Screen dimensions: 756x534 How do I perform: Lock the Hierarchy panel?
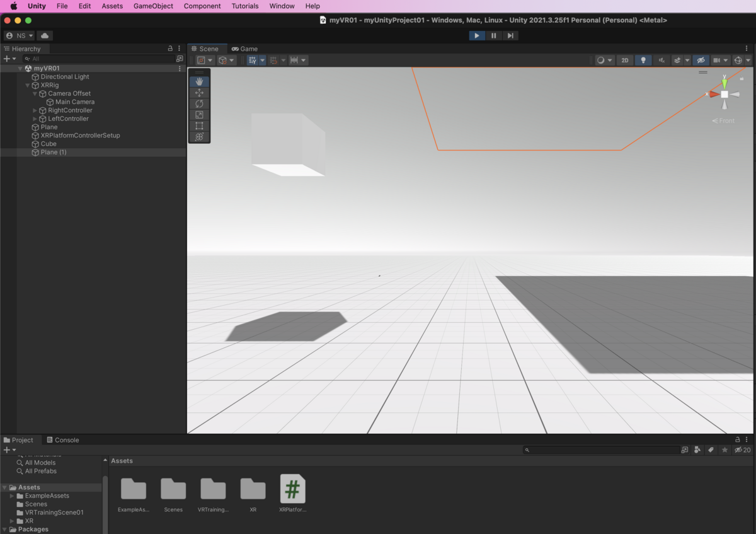(170, 49)
